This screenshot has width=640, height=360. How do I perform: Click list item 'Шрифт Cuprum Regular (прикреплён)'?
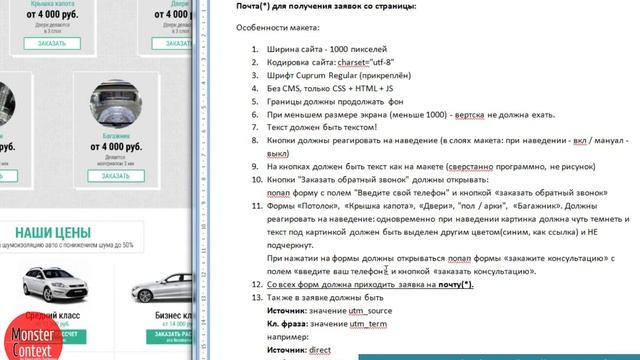coord(339,75)
